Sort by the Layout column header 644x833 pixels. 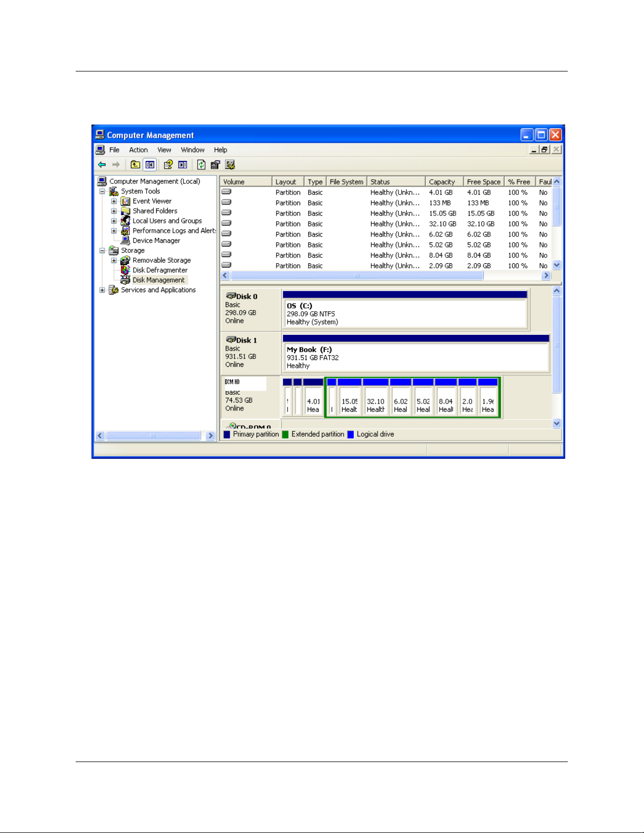(x=288, y=182)
